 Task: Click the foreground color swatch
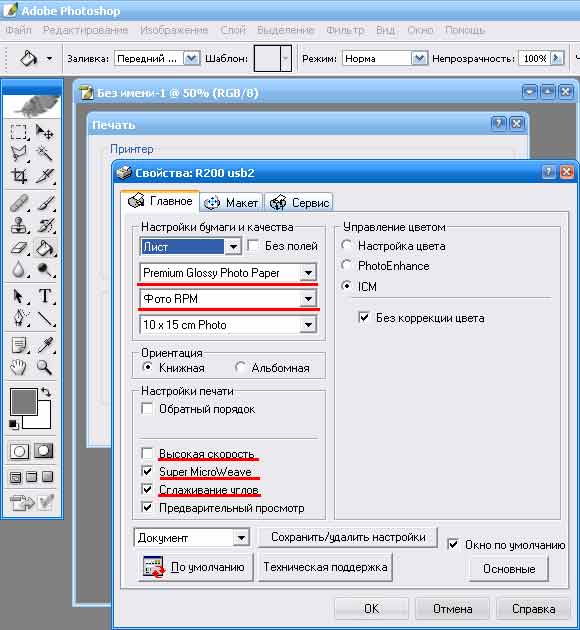point(24,401)
